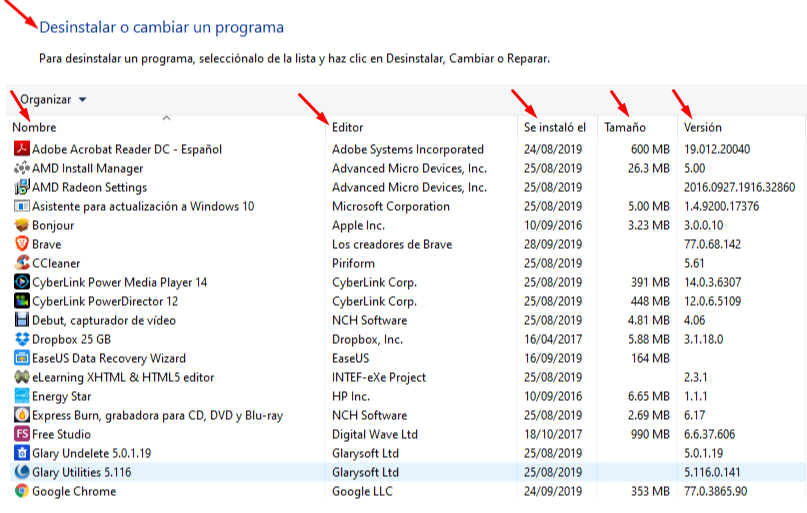This screenshot has width=807, height=513.
Task: Select the CCleaner program name
Action: [56, 263]
